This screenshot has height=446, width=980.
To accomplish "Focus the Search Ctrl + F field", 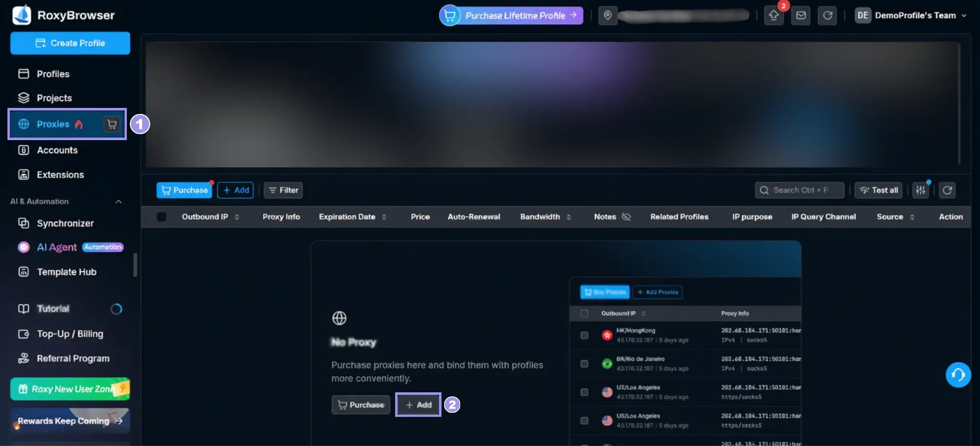I will pyautogui.click(x=800, y=190).
